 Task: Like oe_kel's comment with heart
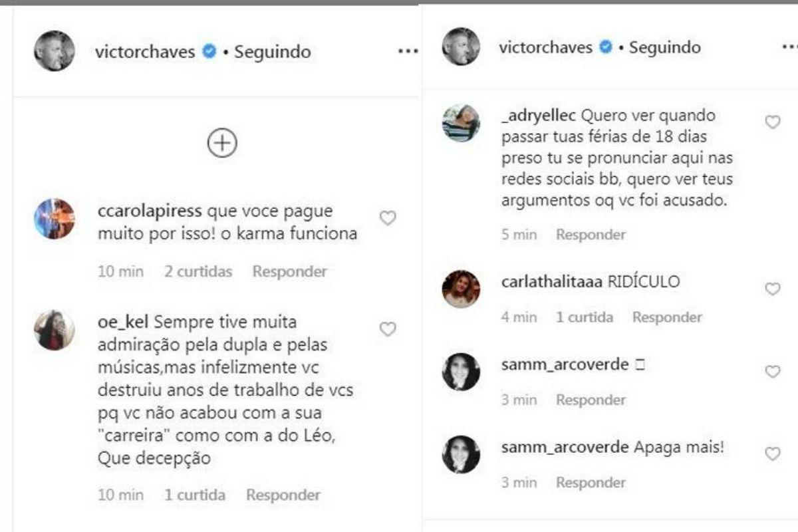[387, 329]
